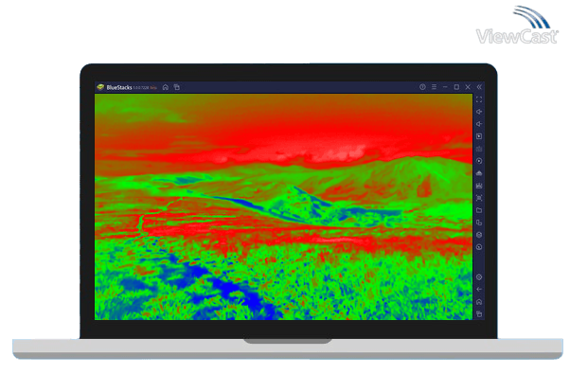
Task: Click the boxed play icon in the side toolbar
Action: [x=479, y=136]
